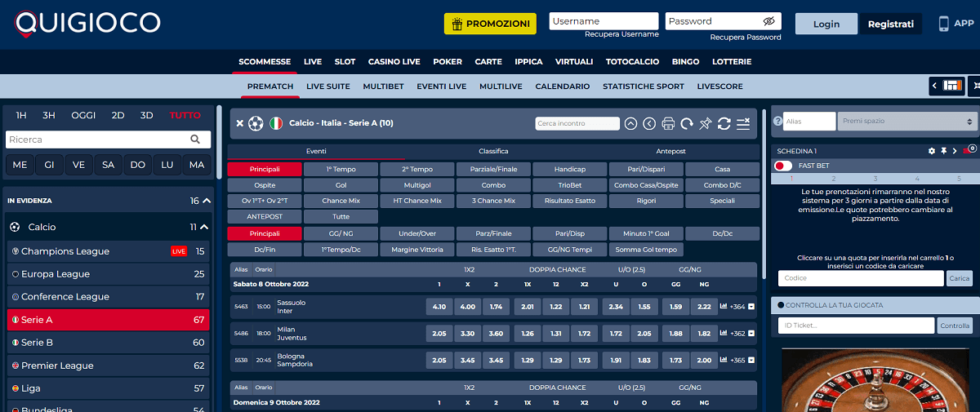Click the red betslip counter icon

969,150
